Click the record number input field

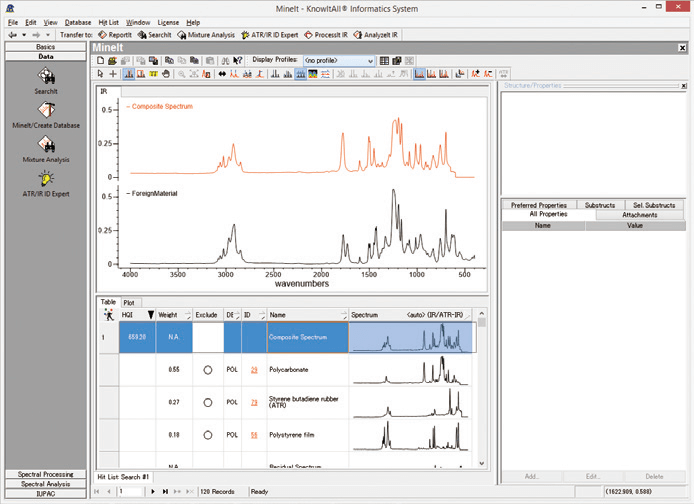point(131,491)
